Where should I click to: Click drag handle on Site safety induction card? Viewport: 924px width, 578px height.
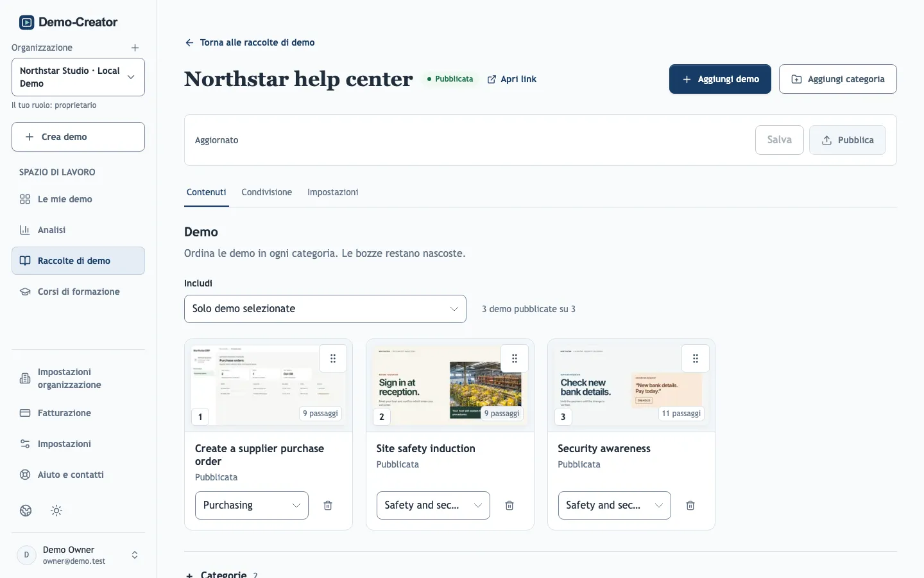point(515,358)
